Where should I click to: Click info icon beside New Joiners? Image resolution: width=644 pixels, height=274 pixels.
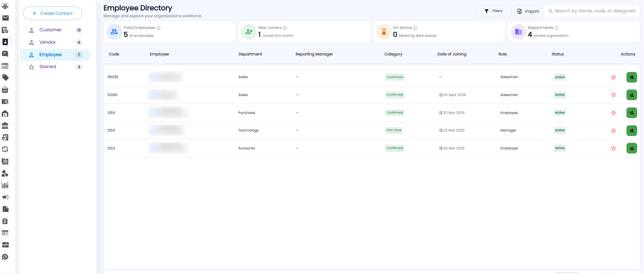point(285,28)
